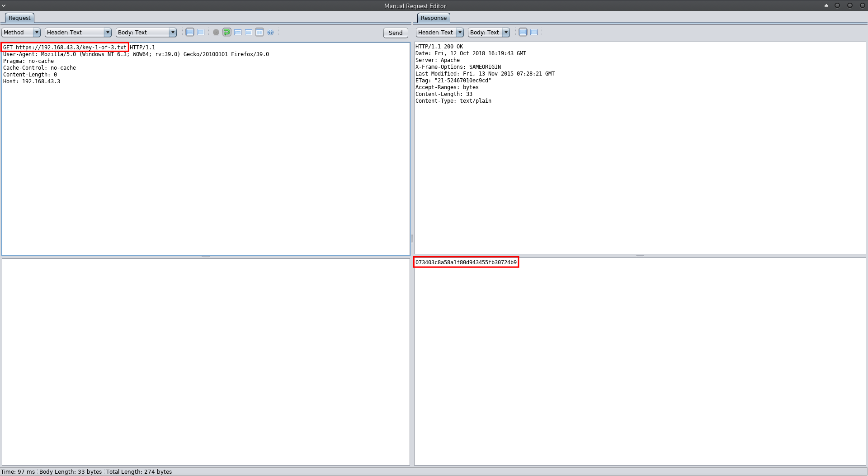Click the 'Pragma: no-cache' request header
The height and width of the screenshot is (476, 868).
click(x=28, y=61)
